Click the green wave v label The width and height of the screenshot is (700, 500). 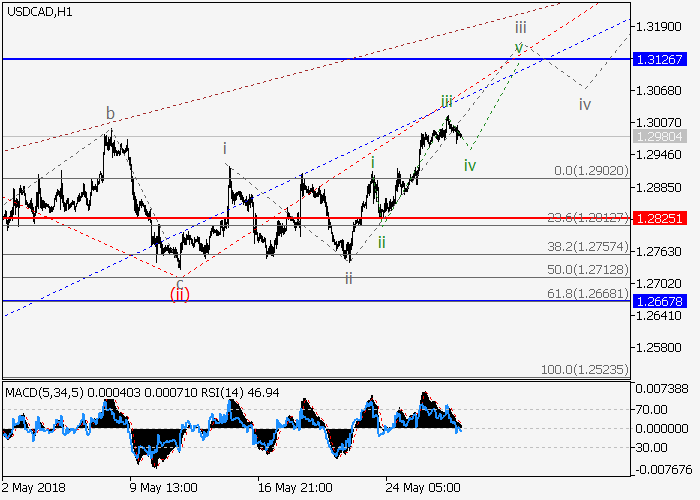tap(518, 47)
